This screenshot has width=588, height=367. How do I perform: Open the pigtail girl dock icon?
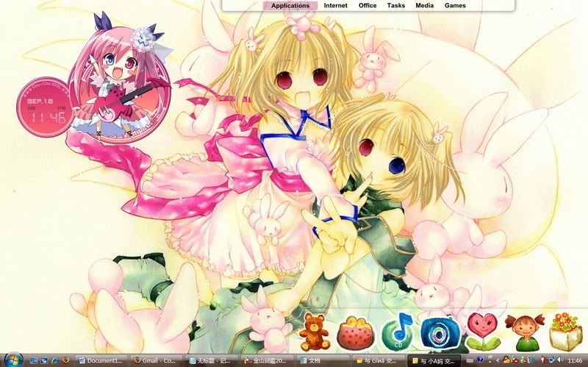click(525, 331)
